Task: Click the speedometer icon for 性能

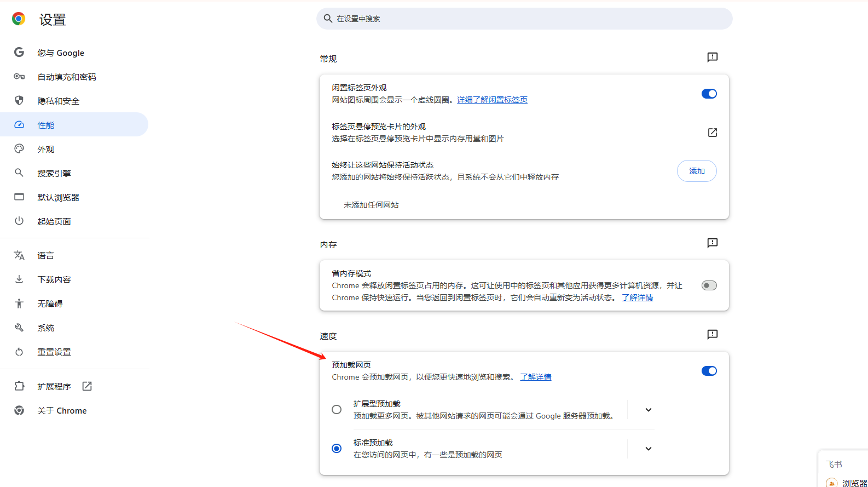Action: [x=19, y=125]
